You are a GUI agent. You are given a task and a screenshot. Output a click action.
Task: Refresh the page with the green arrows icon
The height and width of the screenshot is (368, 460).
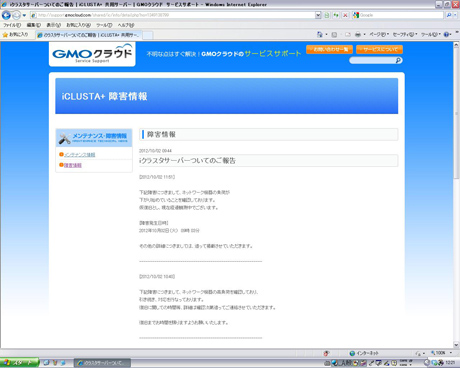pos(336,15)
